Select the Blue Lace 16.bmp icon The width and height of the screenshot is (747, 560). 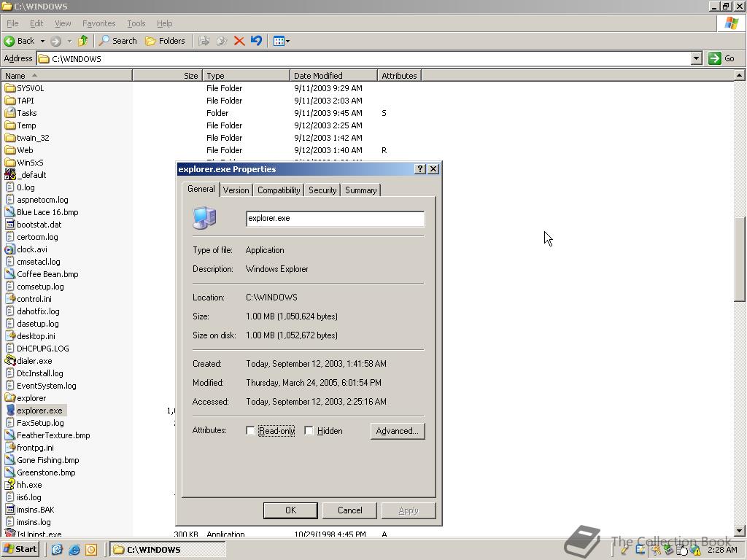coord(10,212)
